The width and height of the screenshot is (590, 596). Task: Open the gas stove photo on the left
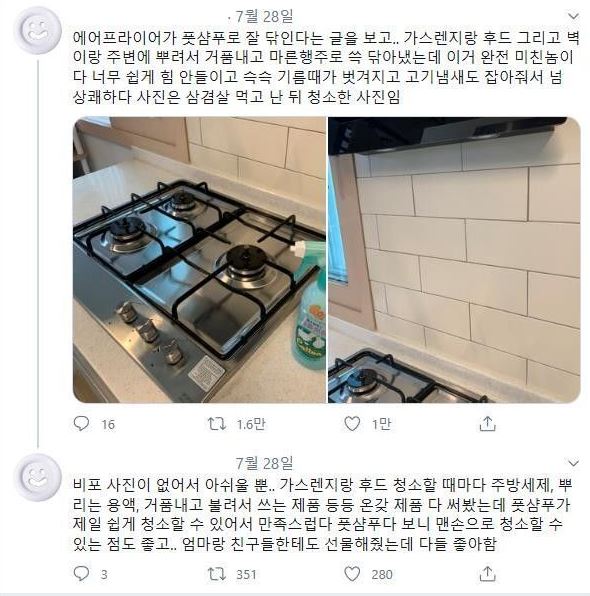point(199,260)
